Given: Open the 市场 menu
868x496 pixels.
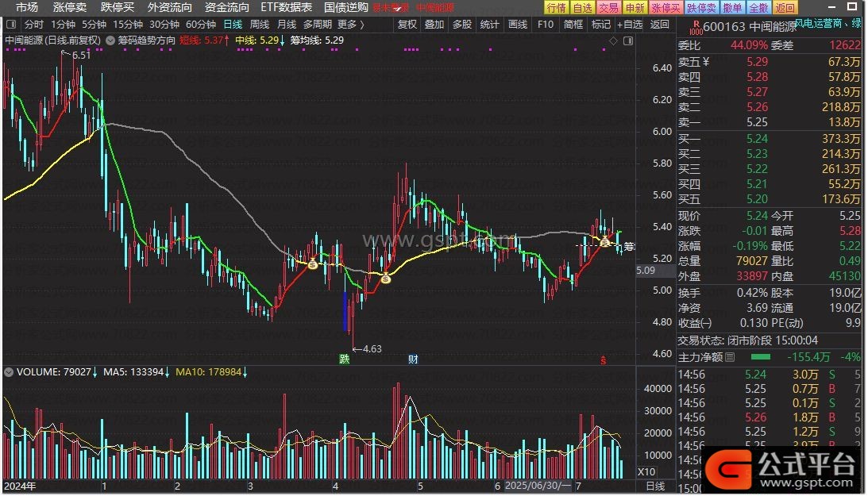Looking at the screenshot, I should [27, 8].
